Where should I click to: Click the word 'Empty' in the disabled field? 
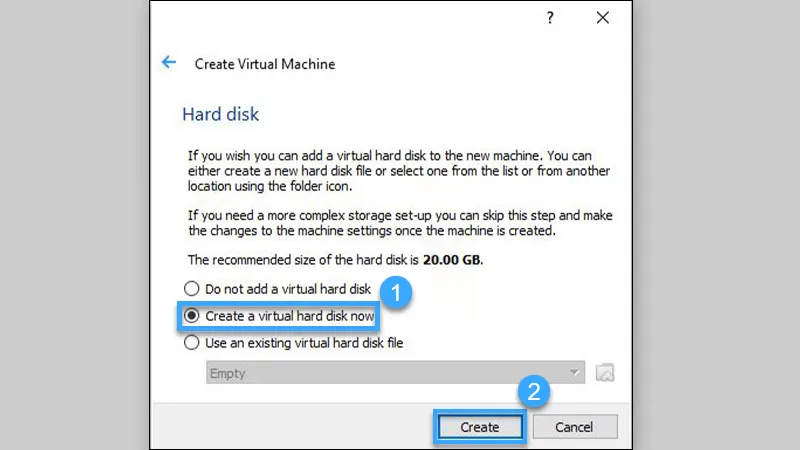pyautogui.click(x=228, y=373)
